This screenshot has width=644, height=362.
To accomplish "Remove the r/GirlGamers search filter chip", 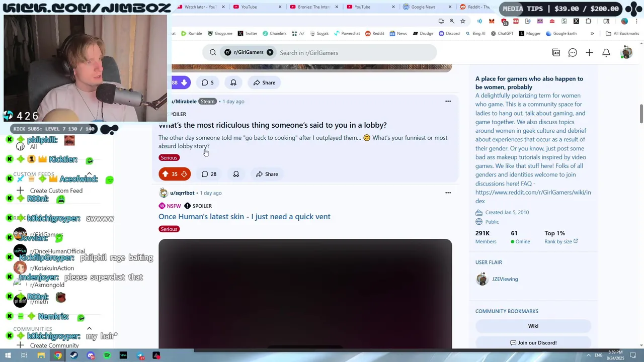I will [x=270, y=52].
